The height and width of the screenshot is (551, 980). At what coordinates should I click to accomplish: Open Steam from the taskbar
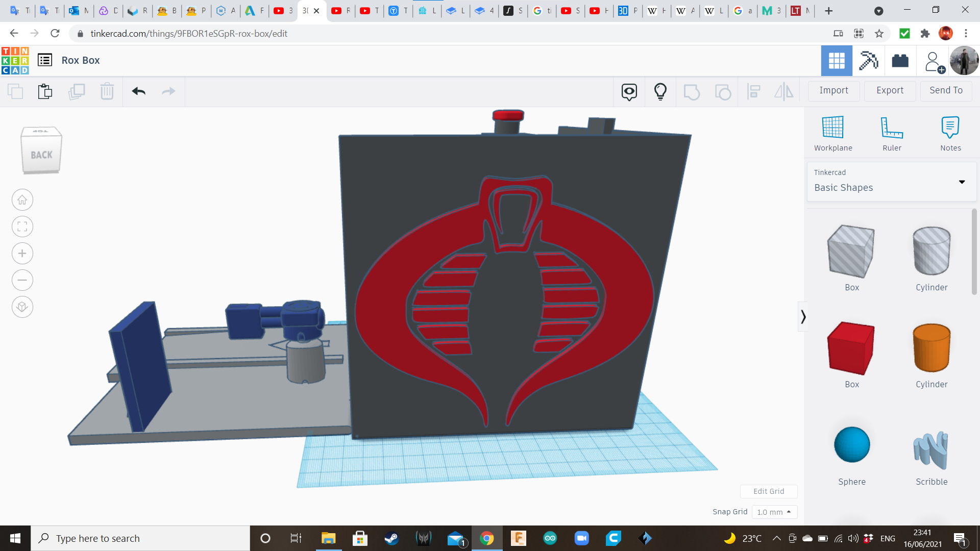click(x=391, y=538)
